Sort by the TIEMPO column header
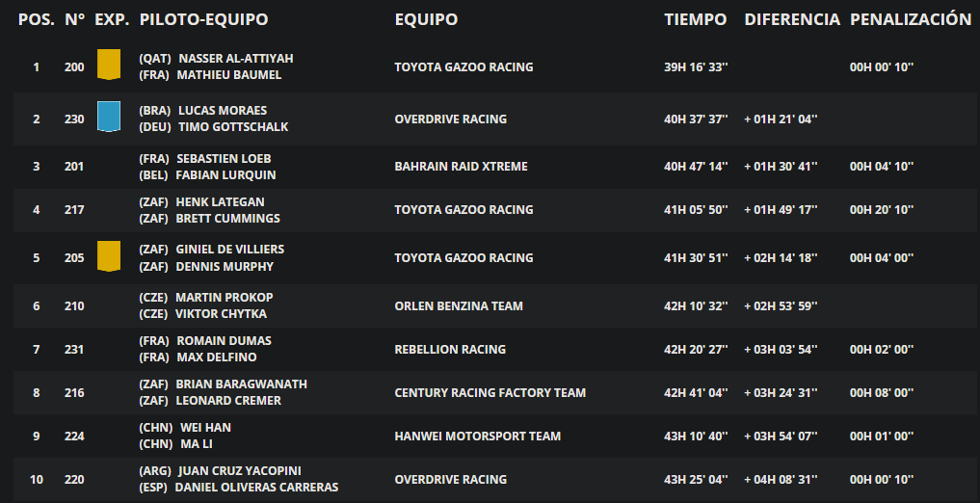The height and width of the screenshot is (503, 980). pos(695,19)
